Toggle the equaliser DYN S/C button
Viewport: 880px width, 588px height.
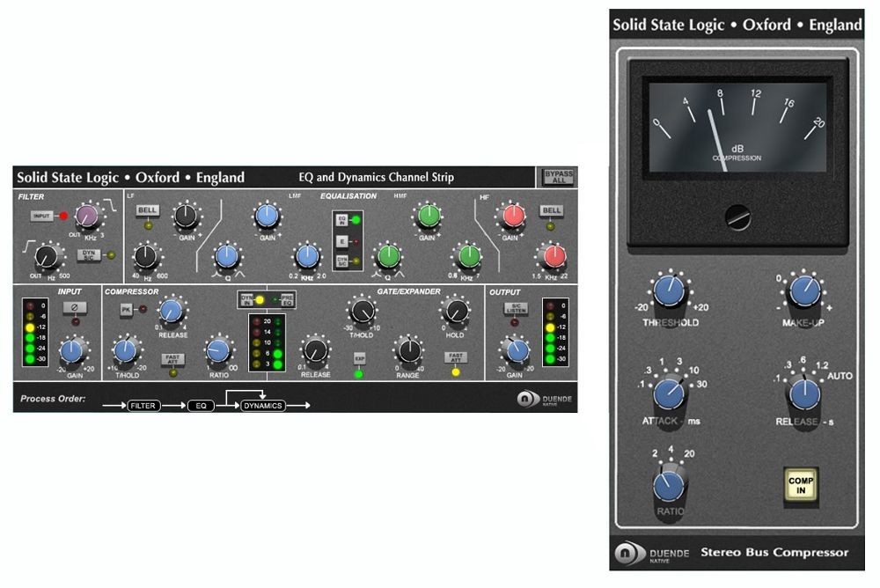pos(341,261)
